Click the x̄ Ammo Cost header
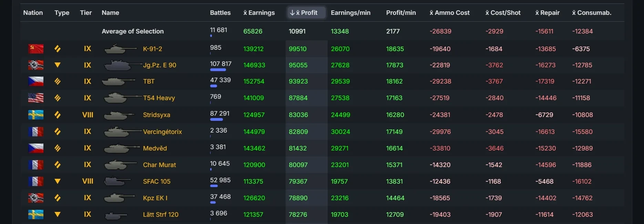Screen dimensions: 644x224 [449, 13]
